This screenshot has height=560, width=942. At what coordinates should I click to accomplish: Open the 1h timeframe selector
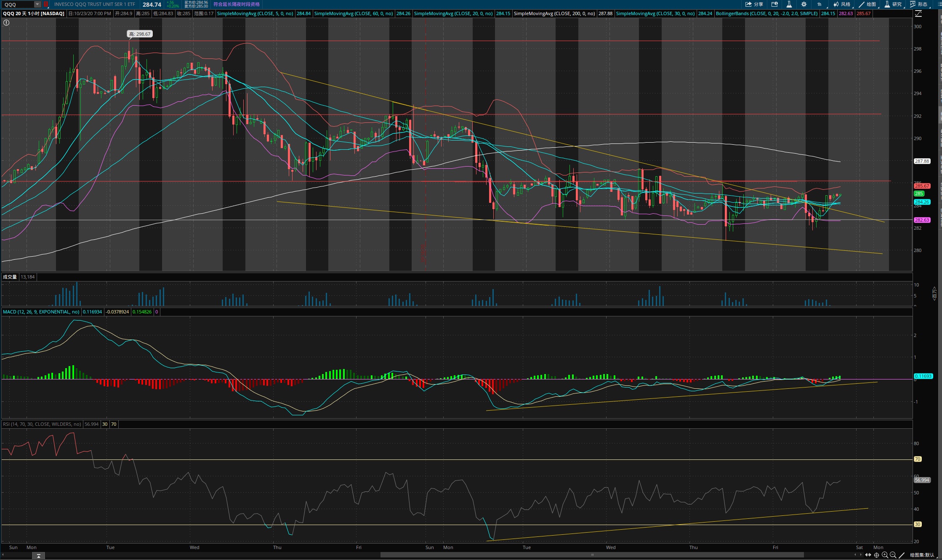pos(819,4)
